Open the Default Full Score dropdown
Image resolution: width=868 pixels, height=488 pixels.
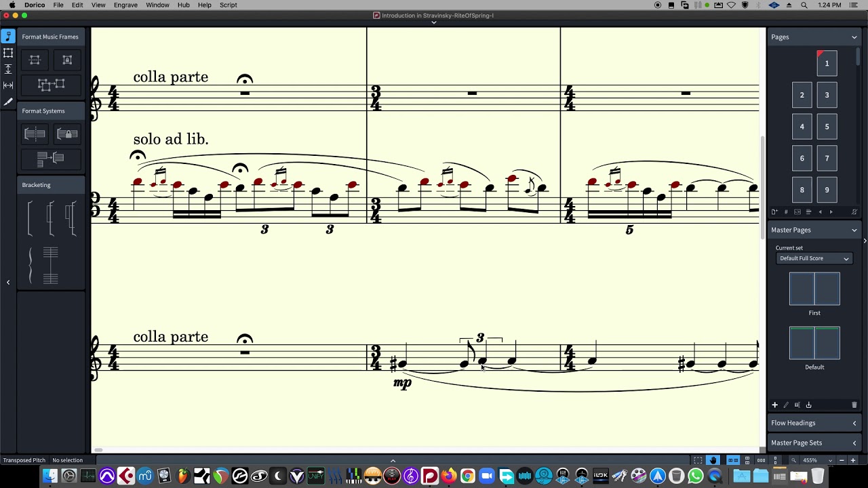coord(814,258)
